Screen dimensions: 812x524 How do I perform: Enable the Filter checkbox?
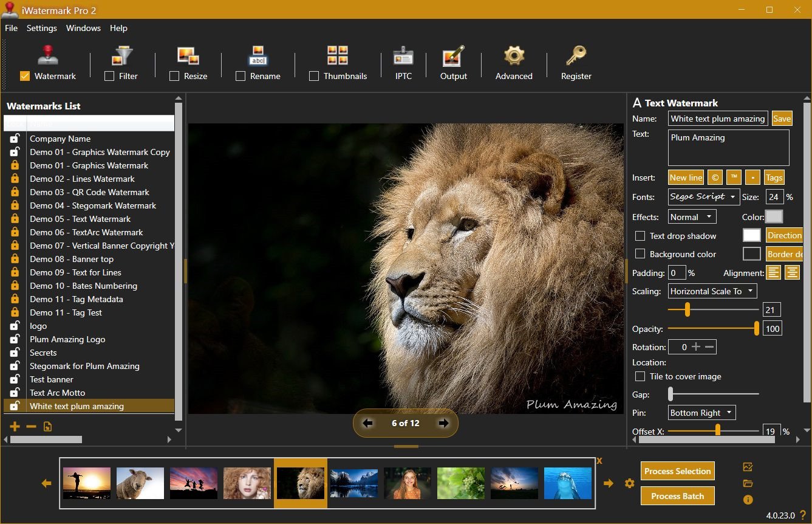click(x=109, y=76)
